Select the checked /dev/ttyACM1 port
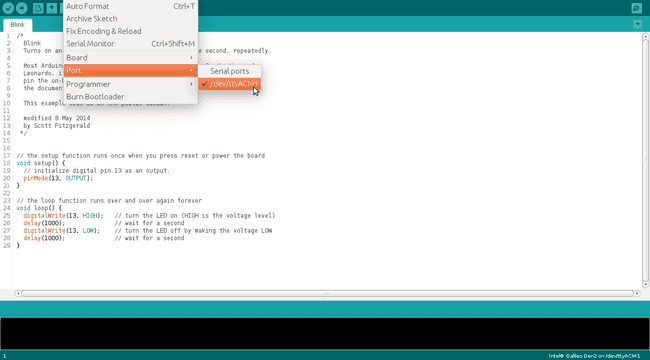The image size is (650, 360). [229, 84]
